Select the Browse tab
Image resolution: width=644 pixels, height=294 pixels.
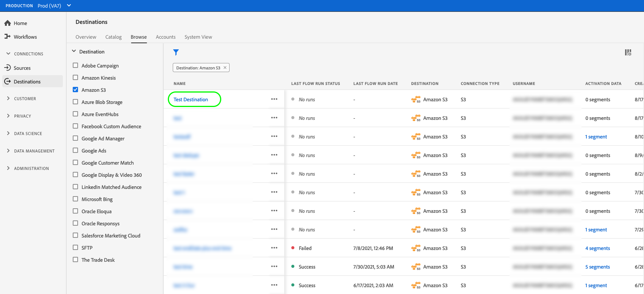pyautogui.click(x=139, y=37)
